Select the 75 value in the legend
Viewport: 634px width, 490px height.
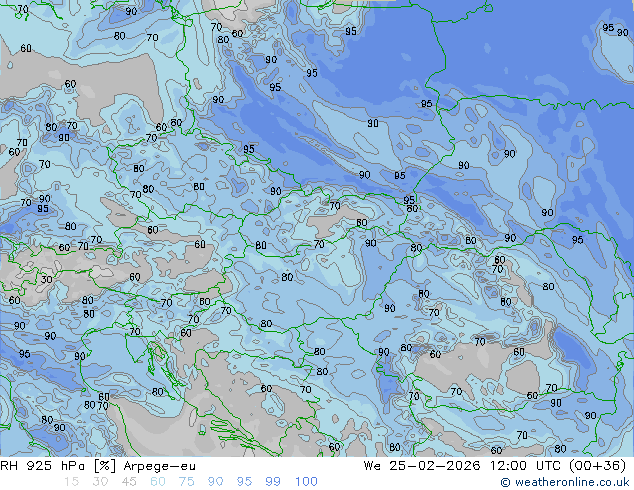pos(186,482)
